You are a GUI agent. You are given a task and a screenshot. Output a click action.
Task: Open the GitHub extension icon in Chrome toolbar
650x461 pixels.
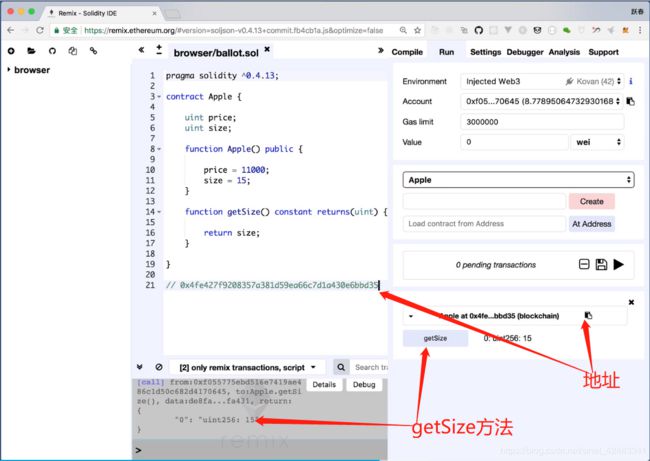pos(478,30)
